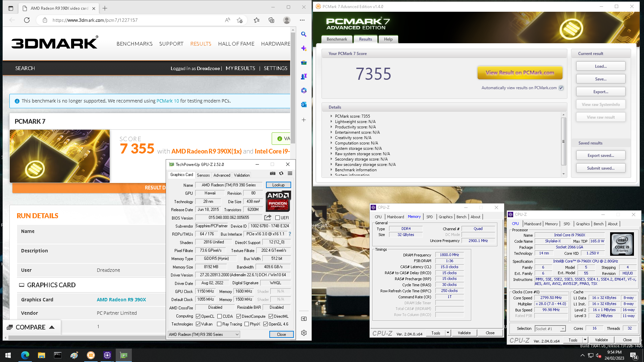This screenshot has height=362, width=644.
Task: Click the notification center icon in tray
Action: pos(634,356)
